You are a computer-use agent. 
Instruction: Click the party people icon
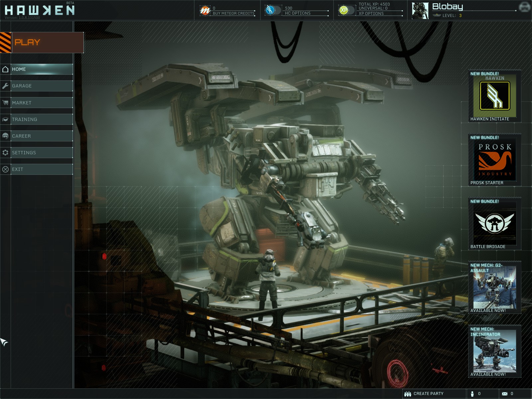click(408, 394)
